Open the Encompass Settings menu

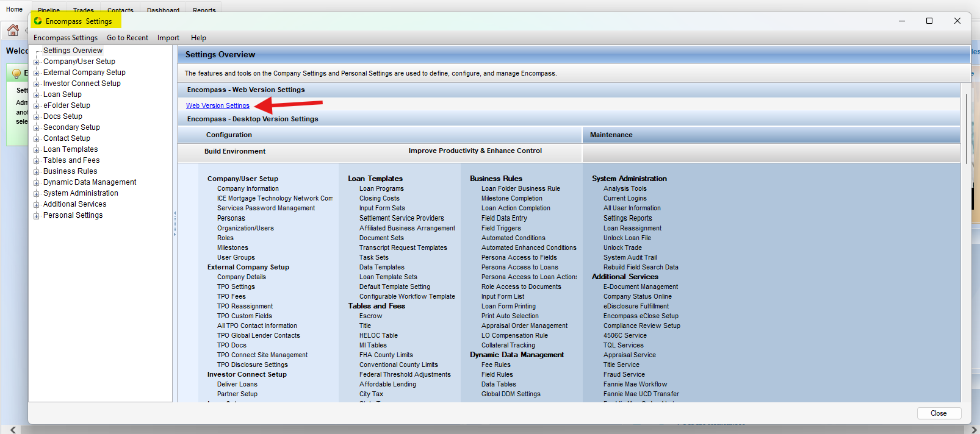coord(65,38)
